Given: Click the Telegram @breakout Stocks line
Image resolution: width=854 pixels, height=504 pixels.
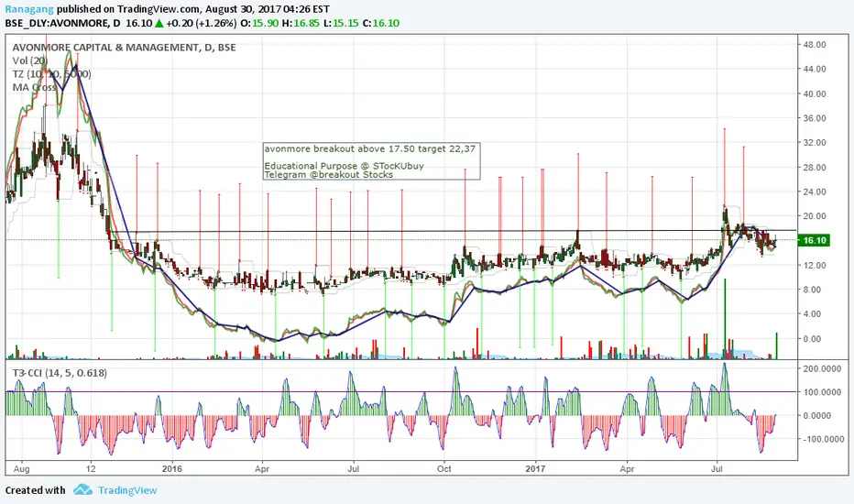Looking at the screenshot, I should pyautogui.click(x=328, y=175).
